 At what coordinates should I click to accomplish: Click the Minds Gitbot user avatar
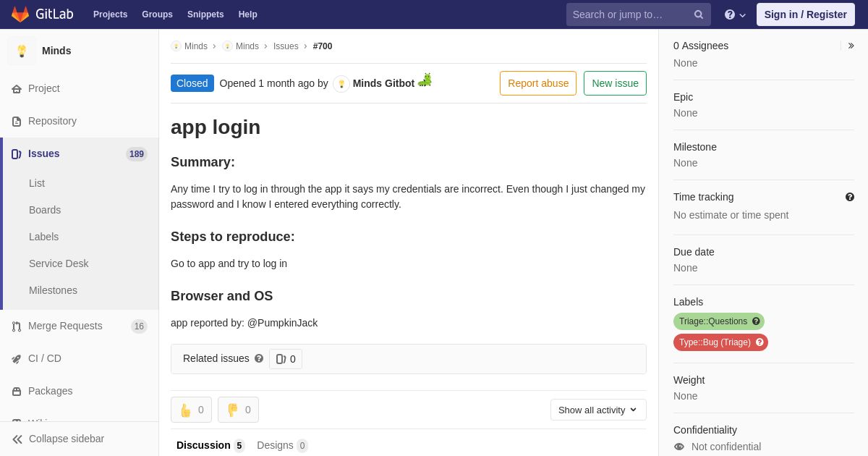[341, 84]
